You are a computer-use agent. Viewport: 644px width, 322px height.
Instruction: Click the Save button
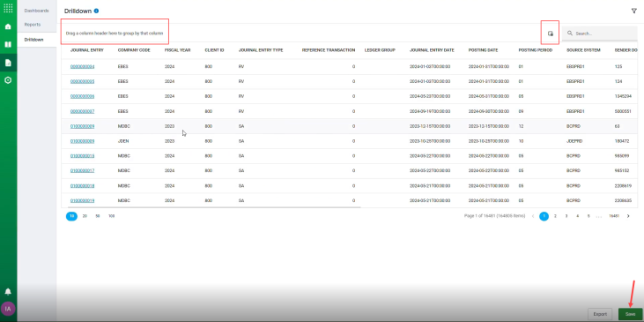630,314
